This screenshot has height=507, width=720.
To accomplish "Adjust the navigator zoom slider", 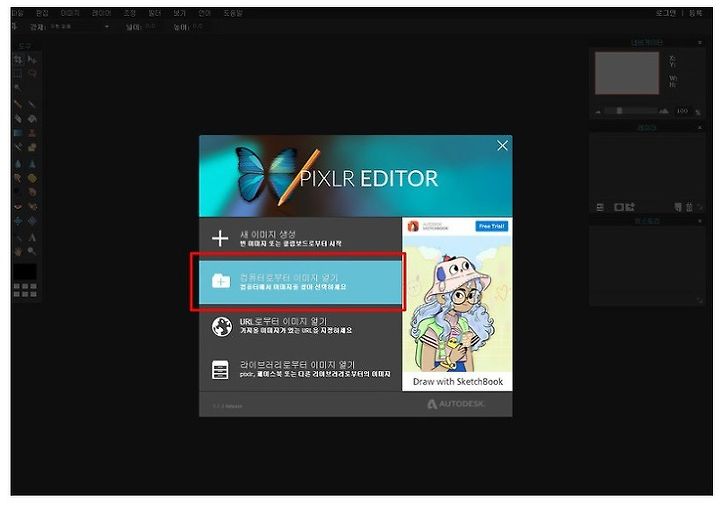I will tap(632, 111).
